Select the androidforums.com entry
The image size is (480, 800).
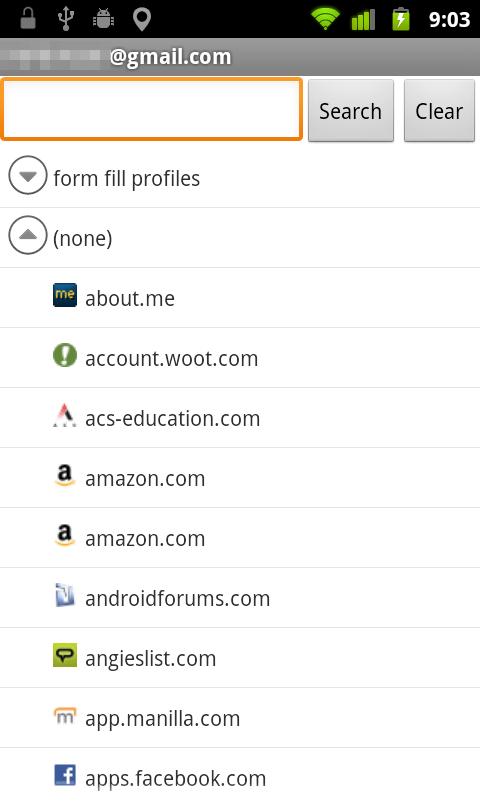(x=240, y=598)
